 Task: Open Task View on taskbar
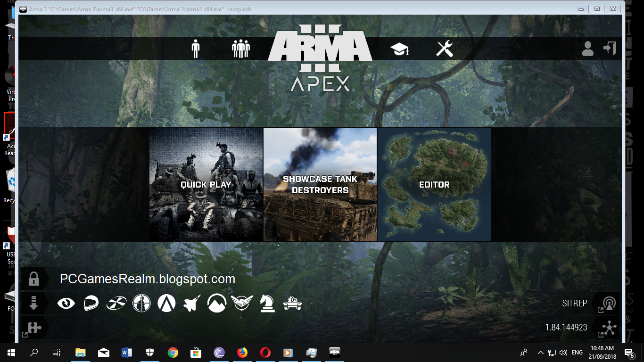pyautogui.click(x=57, y=352)
